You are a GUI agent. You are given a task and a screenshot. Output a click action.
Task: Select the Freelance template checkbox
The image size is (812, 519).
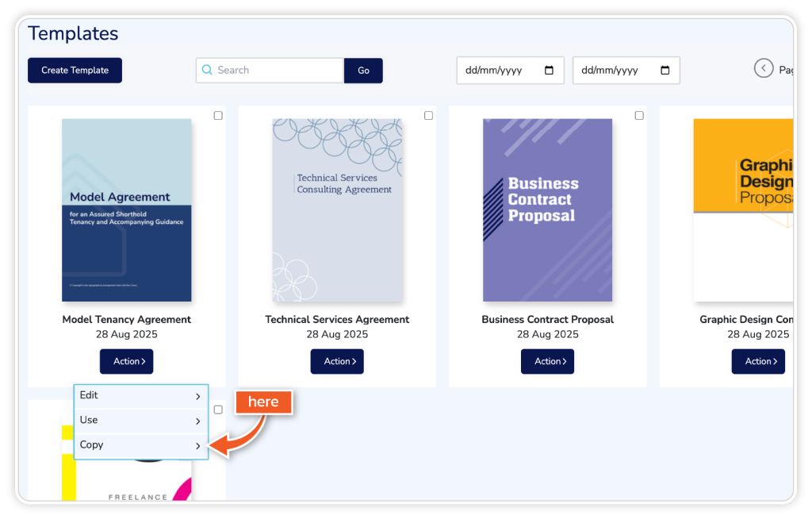pyautogui.click(x=218, y=410)
